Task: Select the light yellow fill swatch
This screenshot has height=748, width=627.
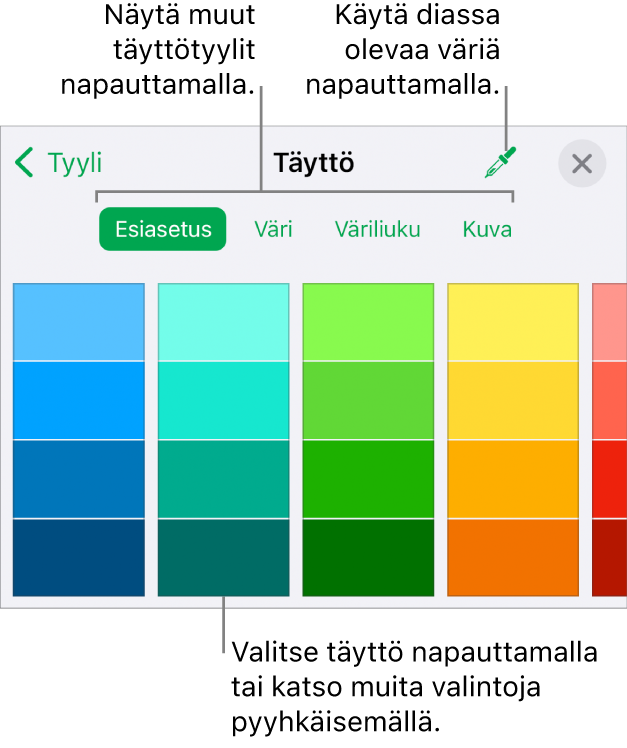Action: [512, 322]
